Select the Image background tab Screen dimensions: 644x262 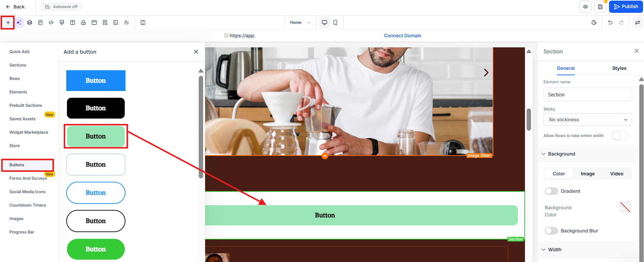pyautogui.click(x=588, y=174)
